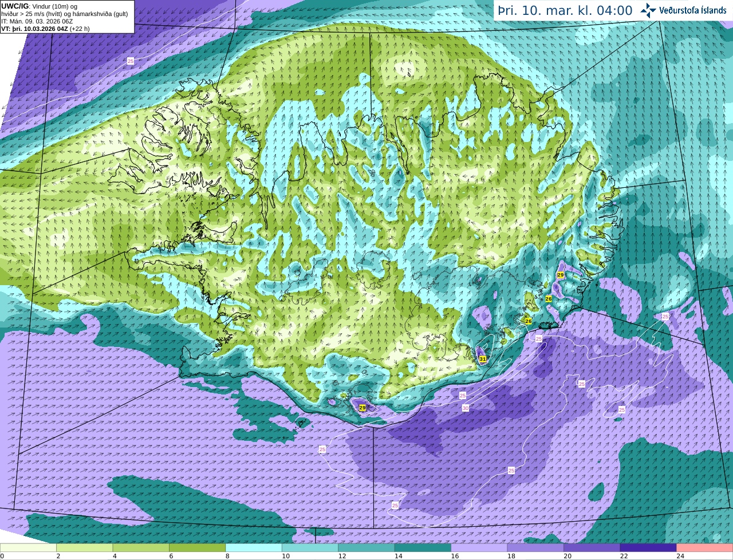The width and height of the screenshot is (733, 560).
Task: Click the 0–2 m/s palest legend swatch
Action: coord(28,548)
